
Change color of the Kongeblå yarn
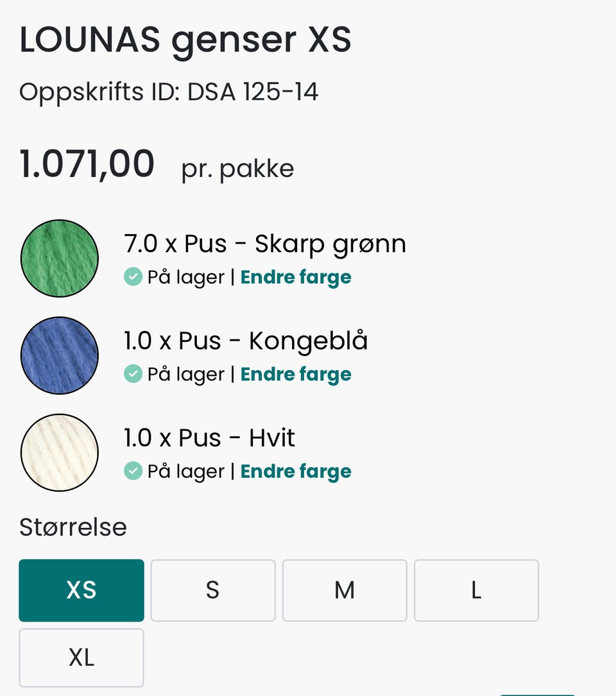(296, 374)
